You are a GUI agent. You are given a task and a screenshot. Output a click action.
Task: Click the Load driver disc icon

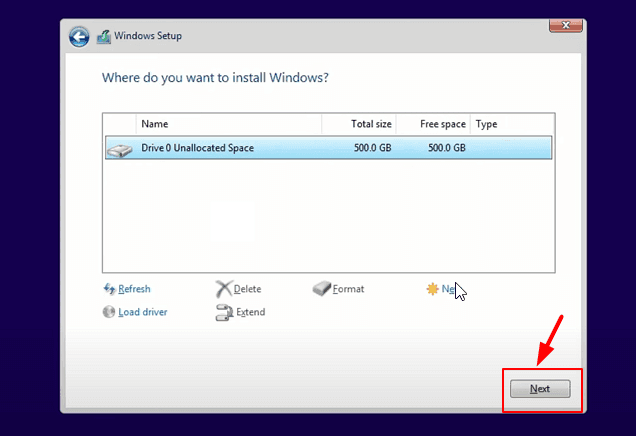(x=109, y=312)
